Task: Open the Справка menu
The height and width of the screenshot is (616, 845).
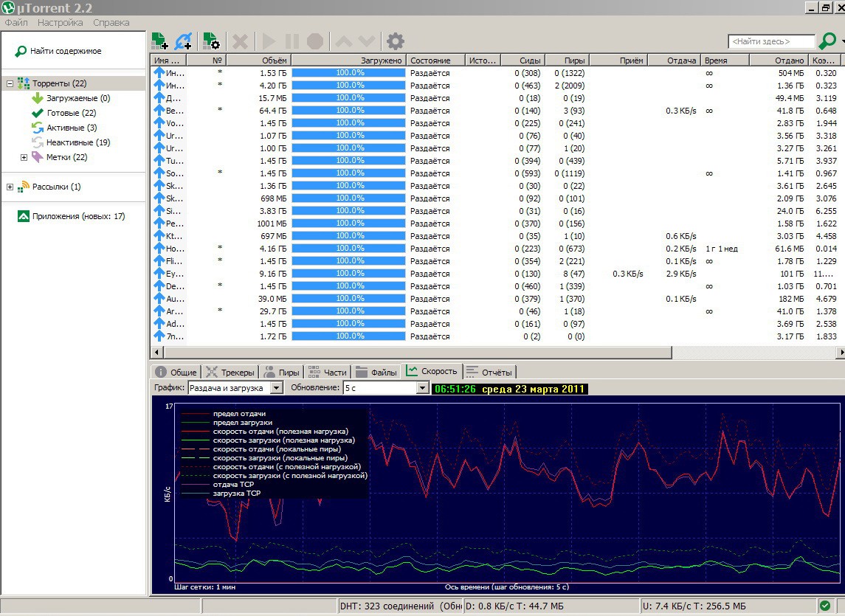Action: coord(111,23)
